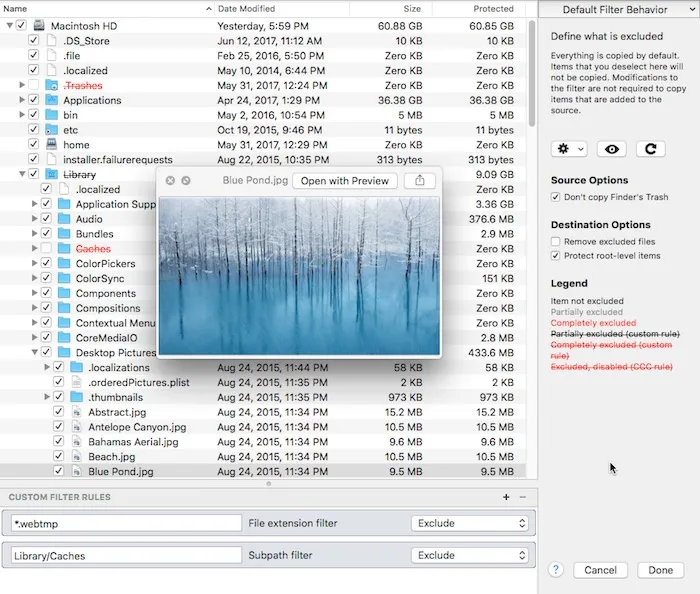Expand the Audio folder
The width and height of the screenshot is (700, 594).
click(34, 218)
